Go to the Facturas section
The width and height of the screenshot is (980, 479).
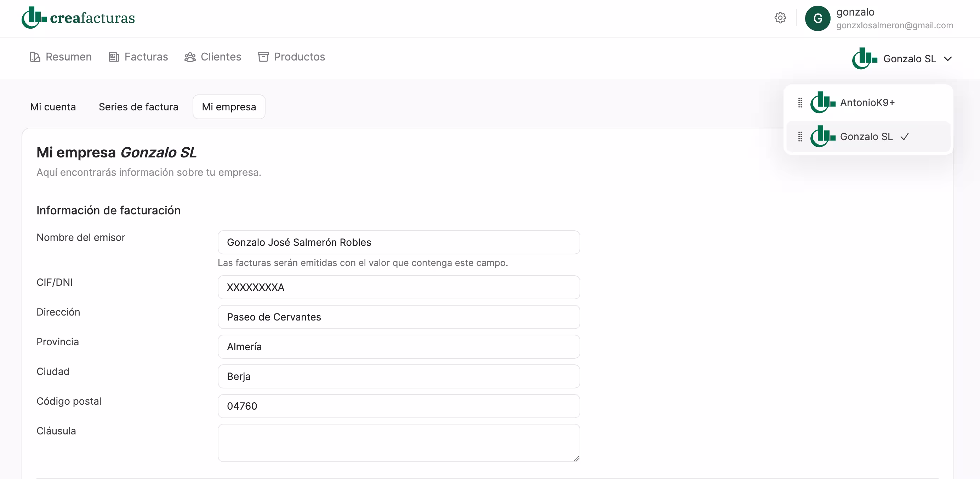146,57
